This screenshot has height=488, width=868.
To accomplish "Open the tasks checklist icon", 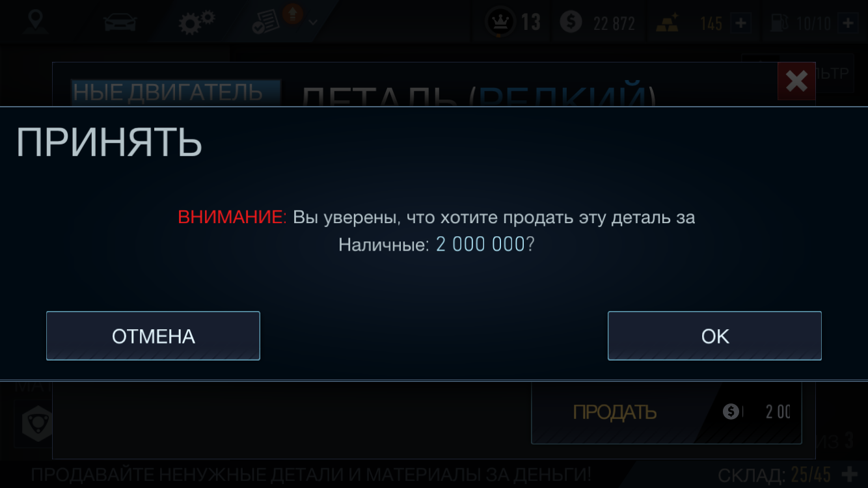I will [265, 23].
